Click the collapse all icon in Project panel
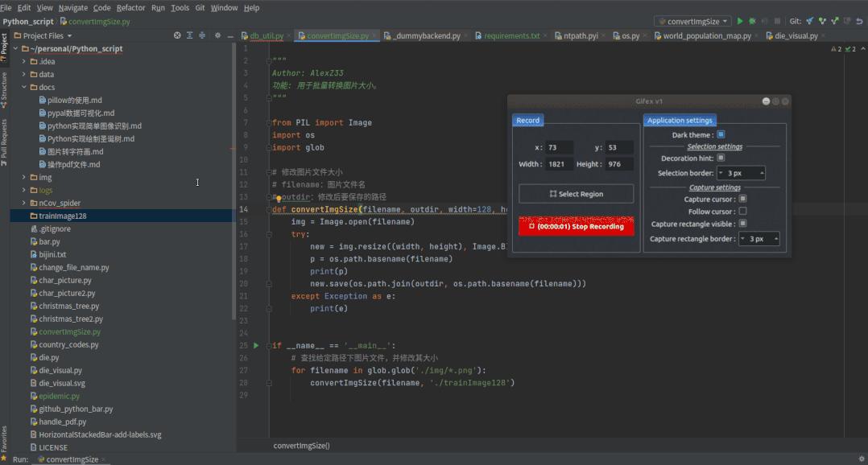Screen dimensions: 868x465 202,35
